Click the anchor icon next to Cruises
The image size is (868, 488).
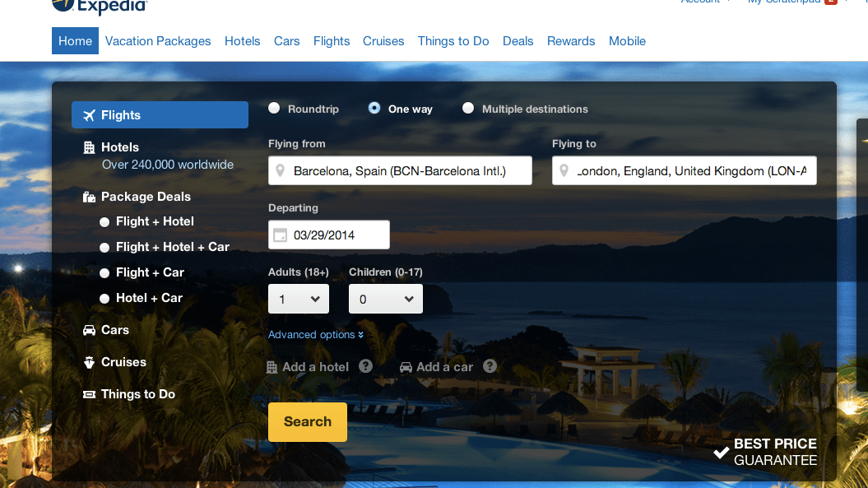click(x=88, y=361)
